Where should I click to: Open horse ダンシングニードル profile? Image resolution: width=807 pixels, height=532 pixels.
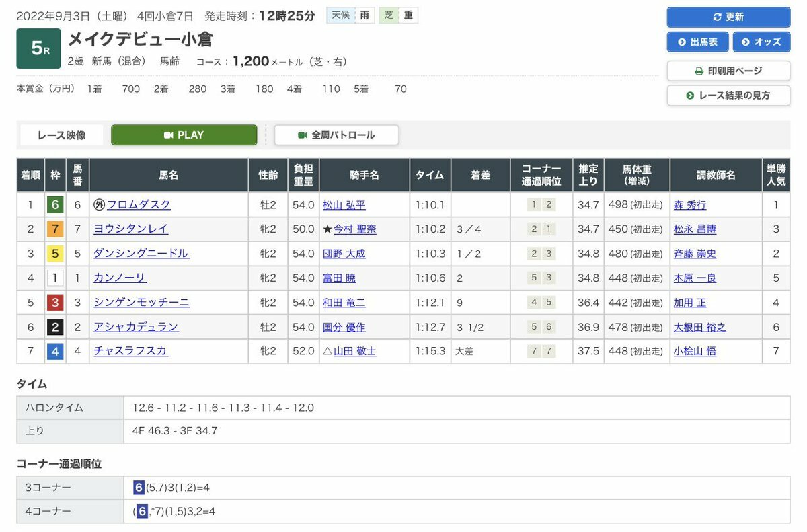141,254
